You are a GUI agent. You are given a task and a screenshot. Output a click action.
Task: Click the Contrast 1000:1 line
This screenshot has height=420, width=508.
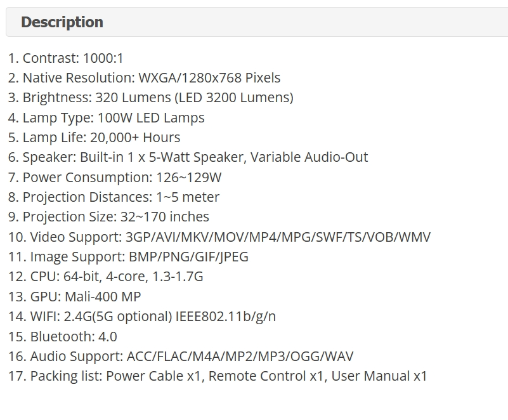pos(66,58)
